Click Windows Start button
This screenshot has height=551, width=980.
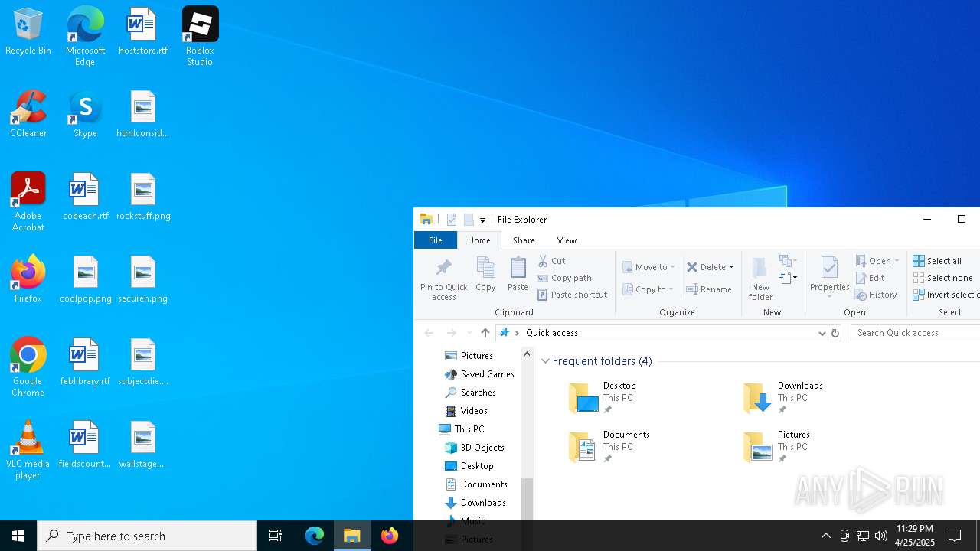click(18, 536)
